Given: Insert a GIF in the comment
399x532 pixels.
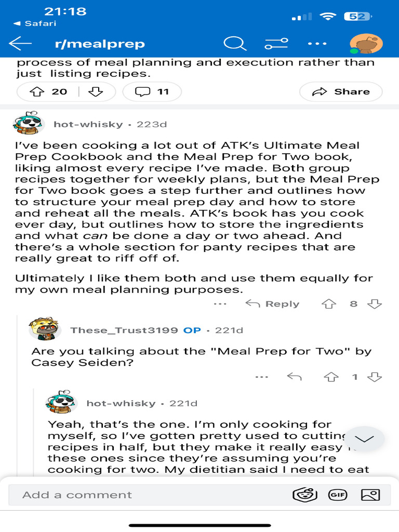Looking at the screenshot, I should coord(338,495).
